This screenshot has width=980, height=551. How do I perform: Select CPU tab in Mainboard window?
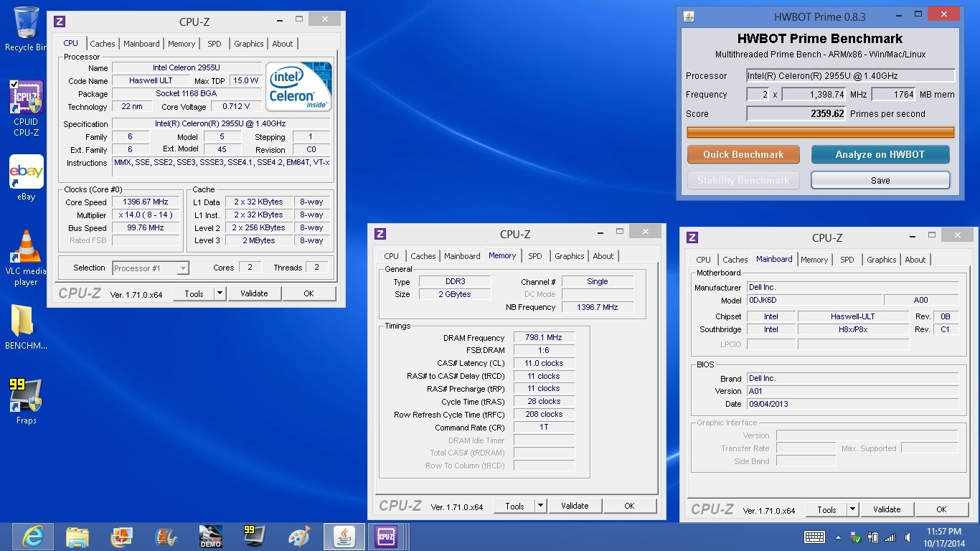(703, 260)
